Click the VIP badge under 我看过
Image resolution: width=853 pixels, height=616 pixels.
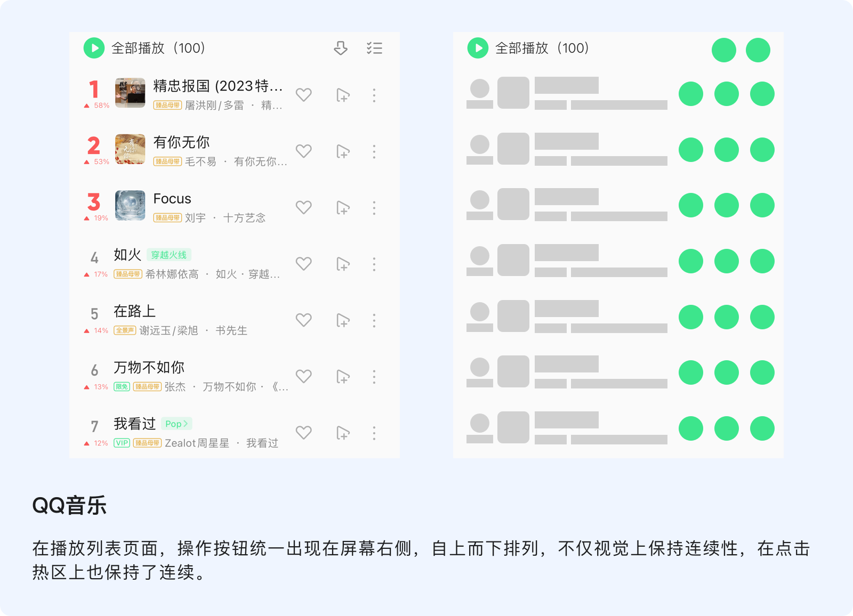tap(122, 443)
